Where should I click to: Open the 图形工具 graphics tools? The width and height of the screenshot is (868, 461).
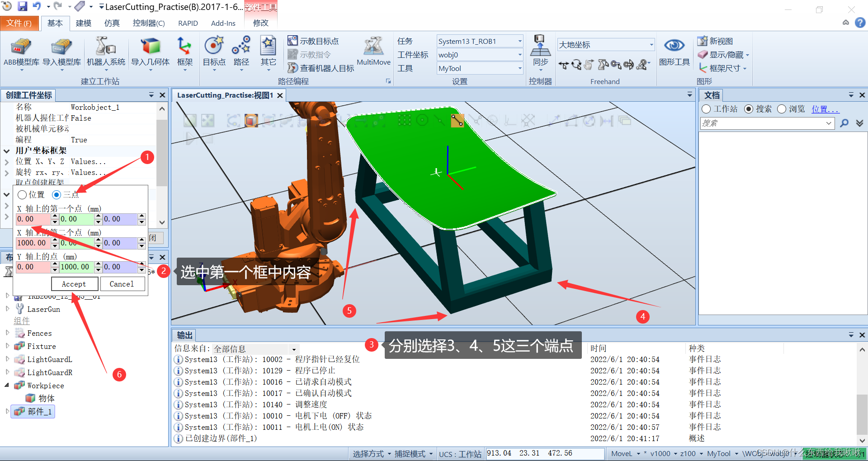tap(674, 52)
